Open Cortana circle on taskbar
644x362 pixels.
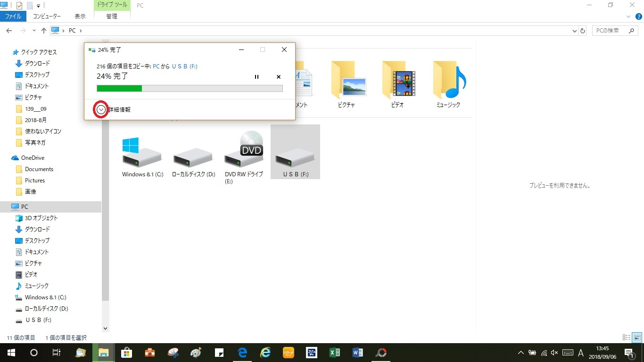[33, 353]
